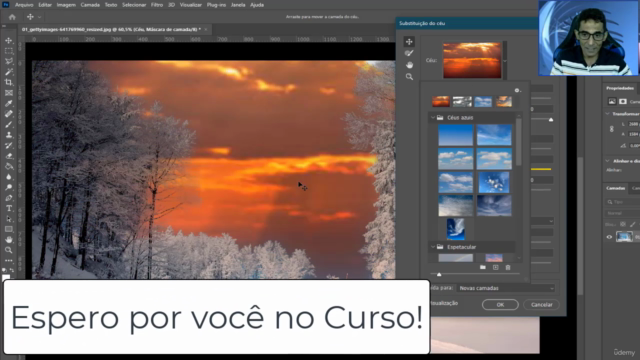Collapse the Alinhar section in Properties
The image size is (640, 360).
(x=607, y=161)
